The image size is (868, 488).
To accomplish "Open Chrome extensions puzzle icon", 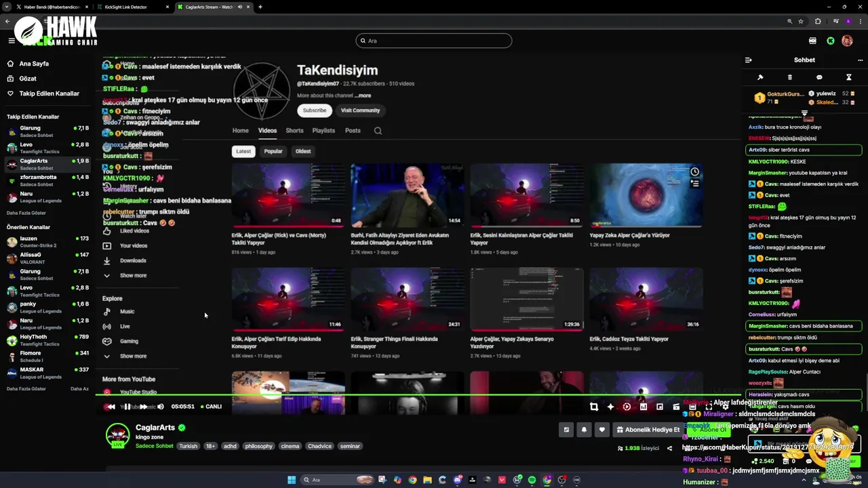I will click(818, 22).
